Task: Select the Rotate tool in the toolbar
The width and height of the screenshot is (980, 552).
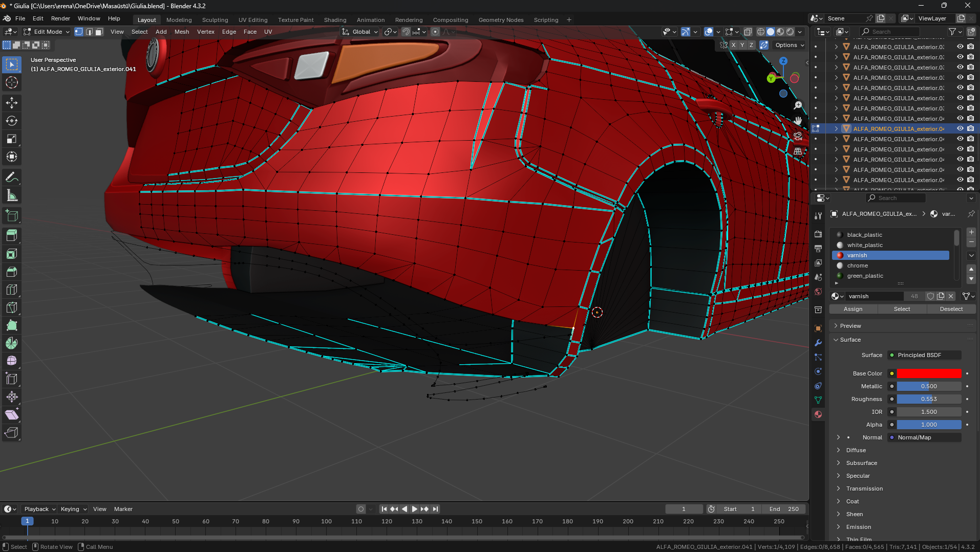Action: tap(12, 121)
